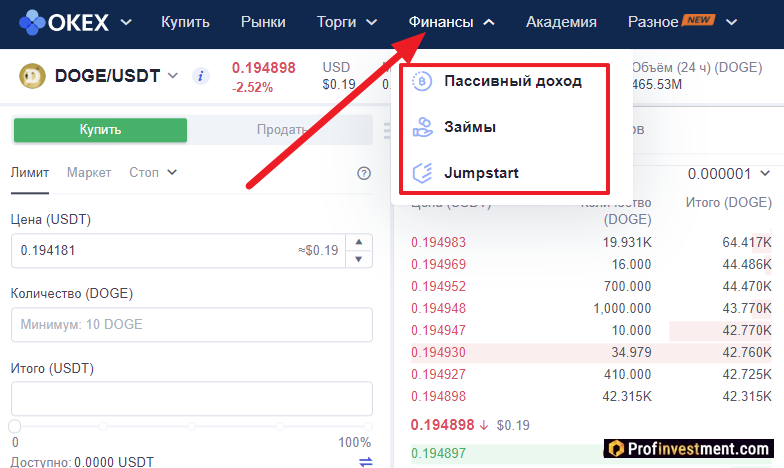This screenshot has width=784, height=468.
Task: Increase price with the up stepper arrow
Action: click(358, 242)
